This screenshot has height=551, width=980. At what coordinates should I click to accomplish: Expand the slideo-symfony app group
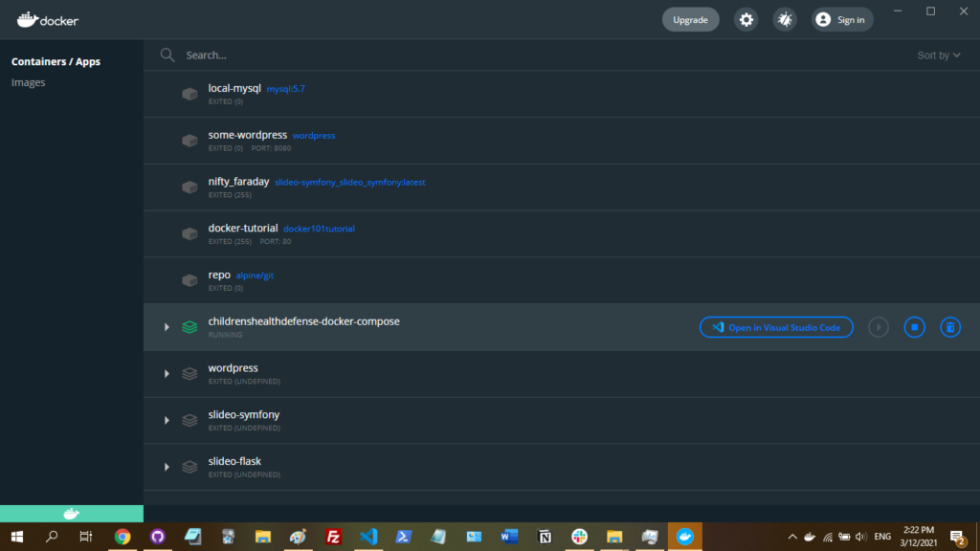click(x=167, y=421)
